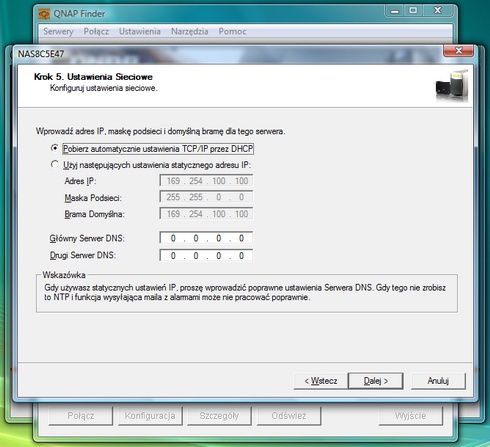Click the Brama Domyślna input field
This screenshot has height=447, width=490.
(x=206, y=214)
